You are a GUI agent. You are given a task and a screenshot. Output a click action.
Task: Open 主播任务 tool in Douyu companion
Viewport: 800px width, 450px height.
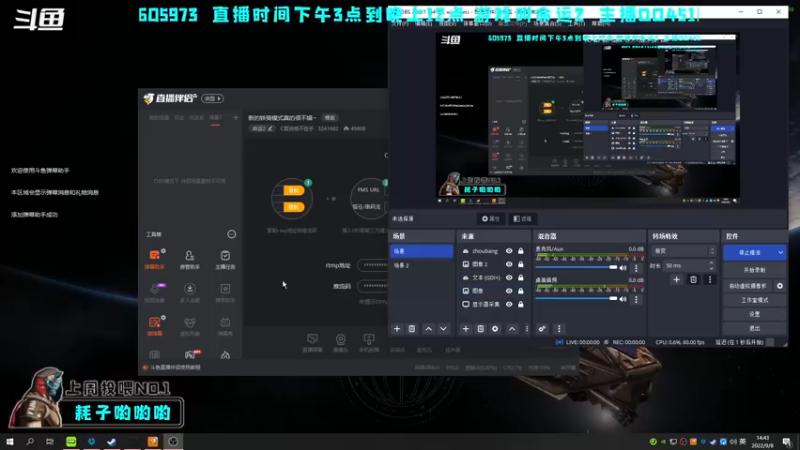pos(225,259)
